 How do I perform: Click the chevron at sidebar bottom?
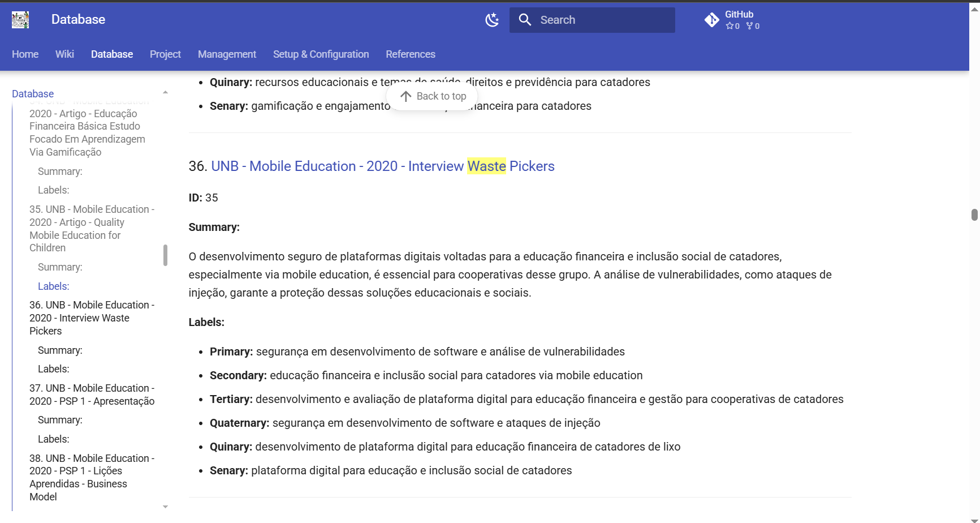pyautogui.click(x=165, y=507)
